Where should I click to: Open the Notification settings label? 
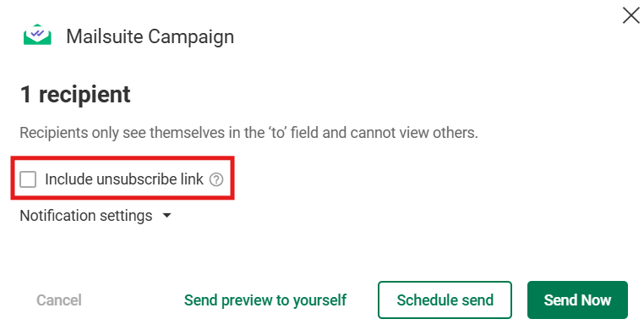pyautogui.click(x=86, y=216)
